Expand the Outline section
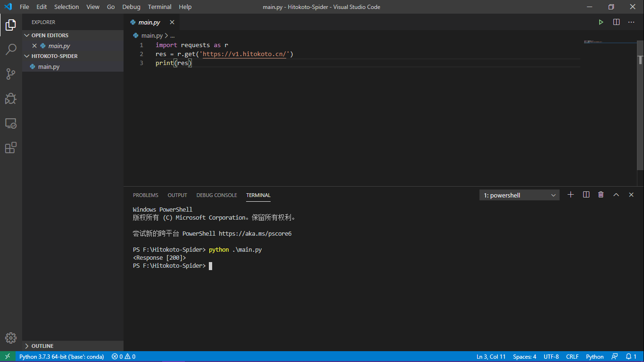The image size is (644, 362). coord(42,346)
